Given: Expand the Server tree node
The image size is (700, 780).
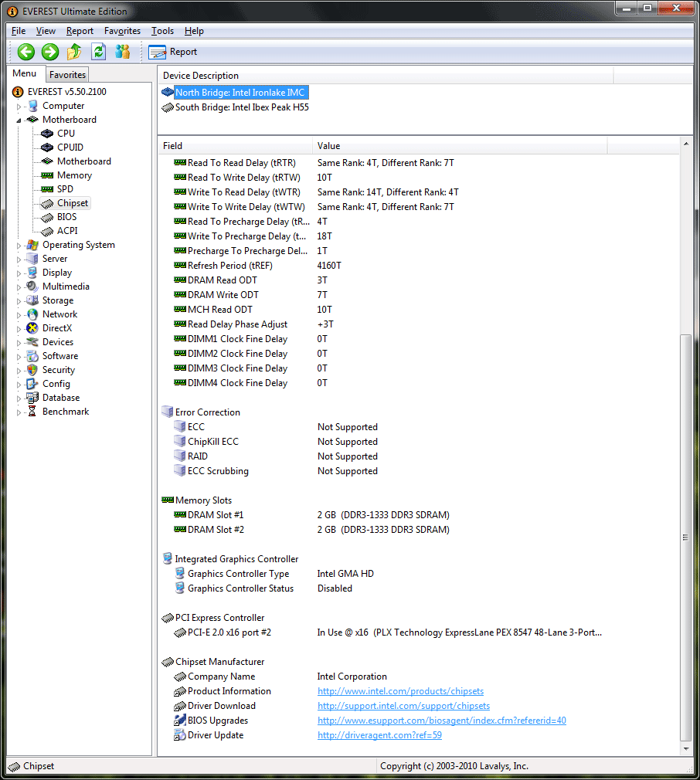Looking at the screenshot, I should pos(19,259).
